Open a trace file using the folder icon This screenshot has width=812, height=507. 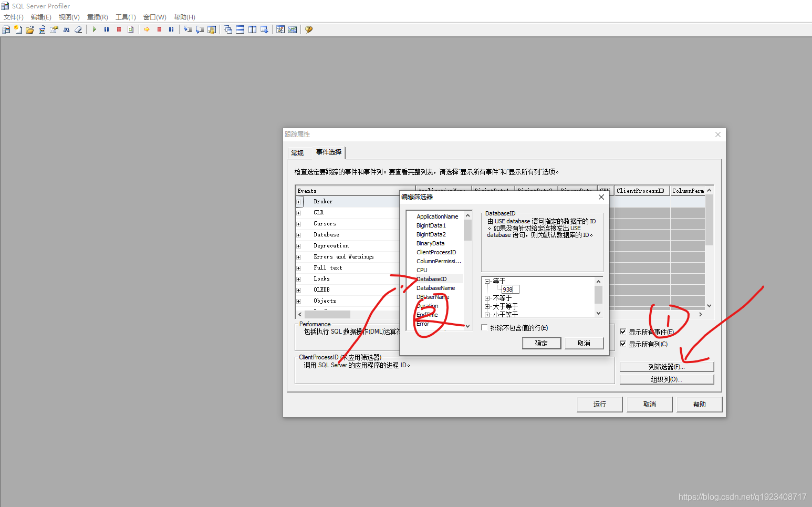30,29
